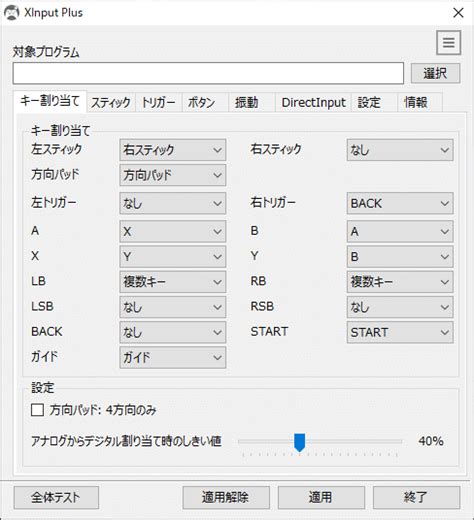Switch to the DirectInput tab
This screenshot has height=520, width=474.
point(313,102)
